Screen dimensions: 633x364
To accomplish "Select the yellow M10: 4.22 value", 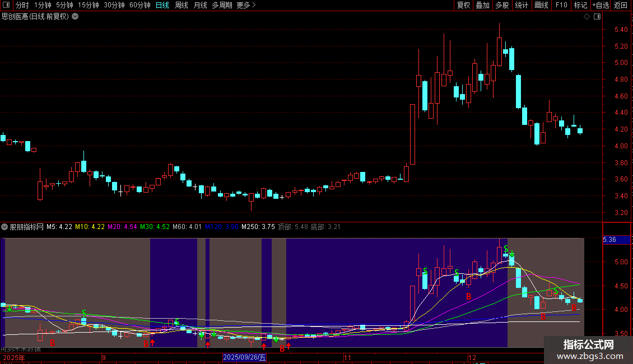I will [90, 227].
